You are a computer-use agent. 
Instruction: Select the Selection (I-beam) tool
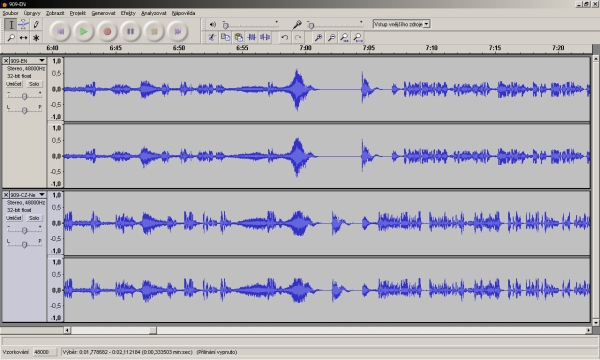tap(11, 24)
